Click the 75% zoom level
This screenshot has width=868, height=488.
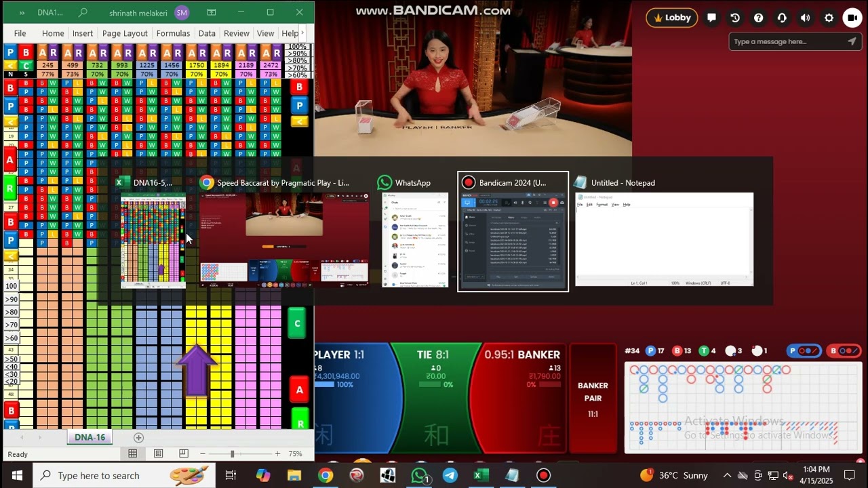[296, 453]
